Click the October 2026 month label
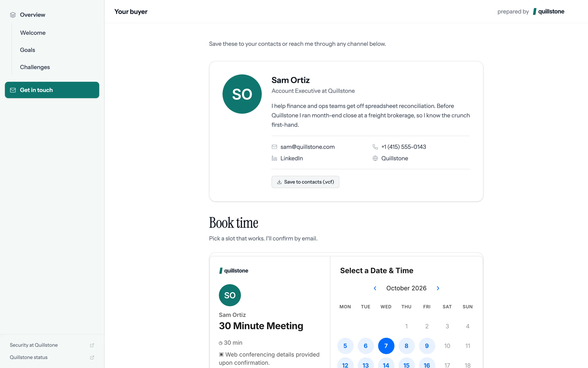 [406, 288]
